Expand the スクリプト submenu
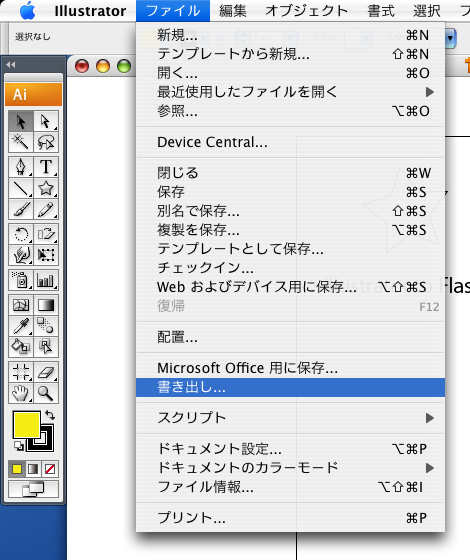Screen dimensions: 470x560 pyautogui.click(x=290, y=418)
